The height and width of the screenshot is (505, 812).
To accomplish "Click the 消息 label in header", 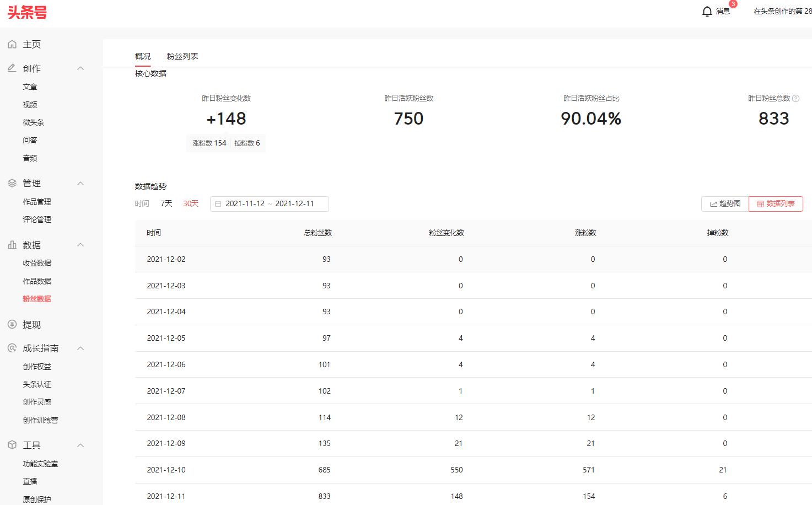I will pos(723,11).
